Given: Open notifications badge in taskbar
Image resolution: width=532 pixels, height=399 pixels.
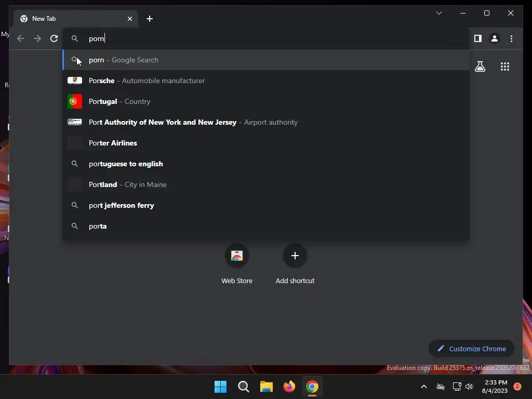Looking at the screenshot, I should (x=517, y=387).
